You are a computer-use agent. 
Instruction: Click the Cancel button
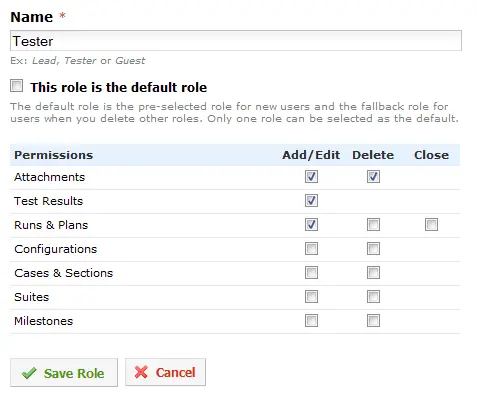click(x=165, y=372)
